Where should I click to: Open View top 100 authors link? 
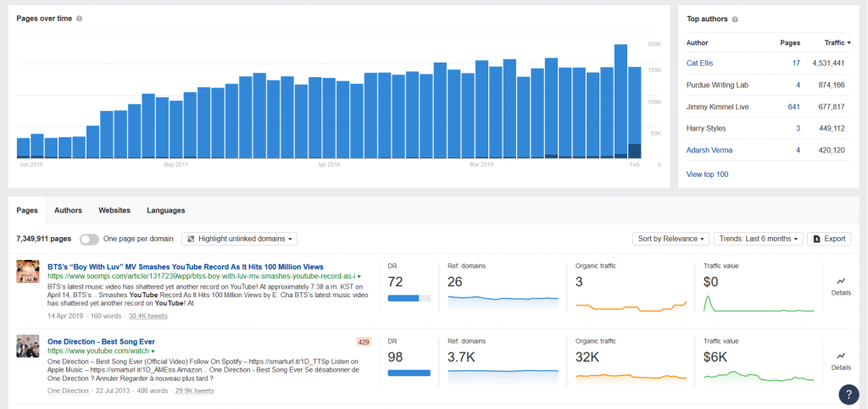(708, 174)
